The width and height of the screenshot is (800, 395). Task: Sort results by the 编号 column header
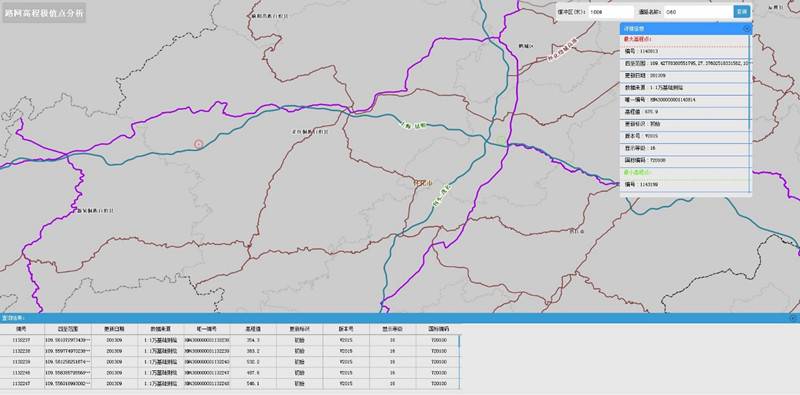22,329
